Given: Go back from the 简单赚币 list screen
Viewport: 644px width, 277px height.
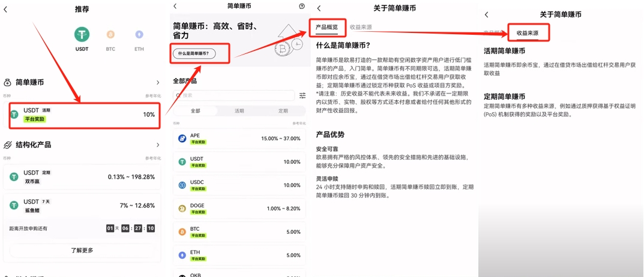Looking at the screenshot, I should coord(175,6).
